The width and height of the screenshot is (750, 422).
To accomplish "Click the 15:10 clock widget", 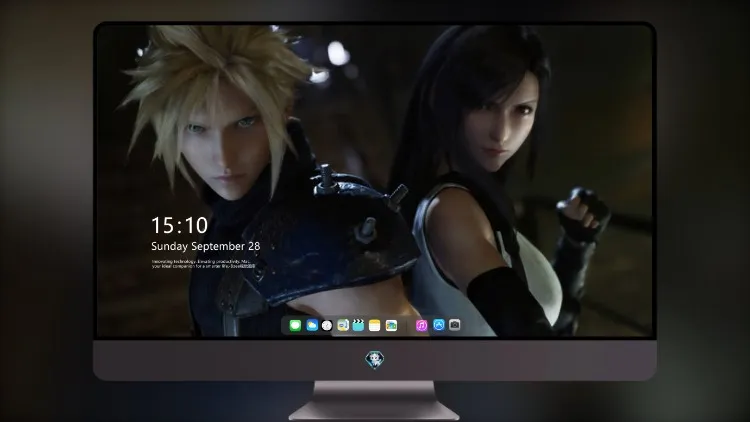I will pos(179,225).
